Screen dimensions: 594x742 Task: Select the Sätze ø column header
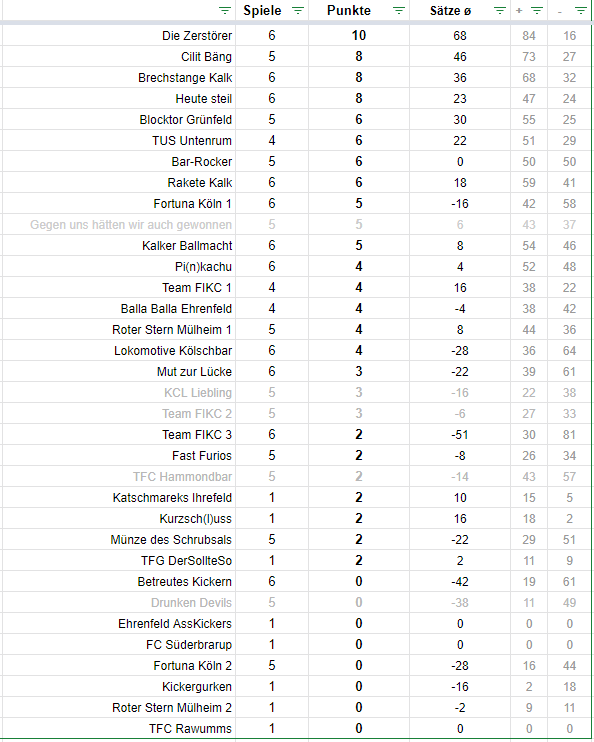tap(450, 10)
